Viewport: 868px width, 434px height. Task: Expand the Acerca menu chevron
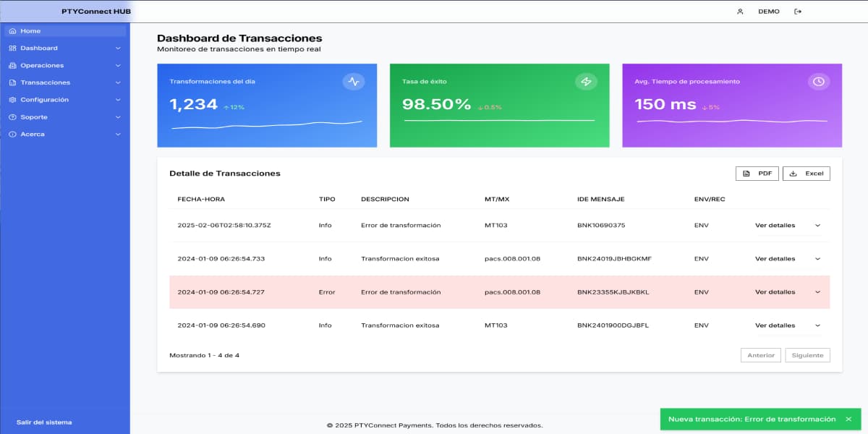118,135
